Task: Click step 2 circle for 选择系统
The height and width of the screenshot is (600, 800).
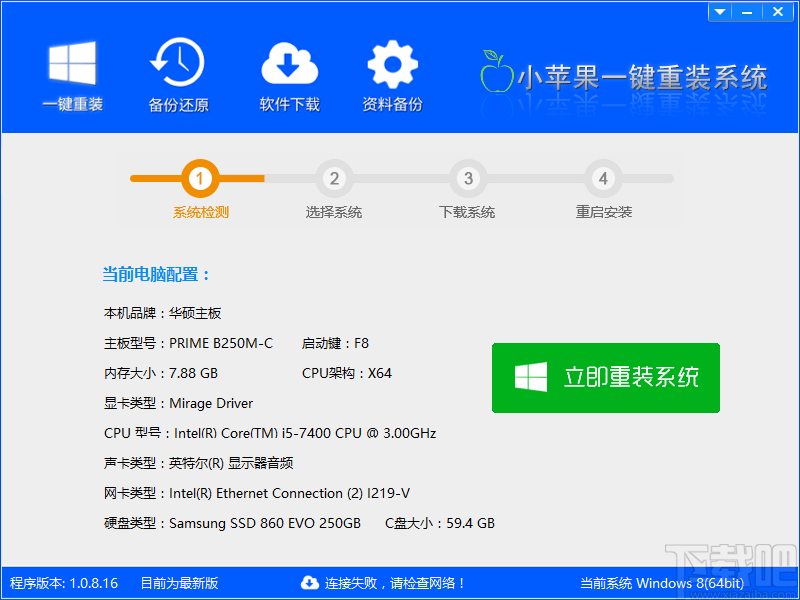Action: [x=334, y=178]
